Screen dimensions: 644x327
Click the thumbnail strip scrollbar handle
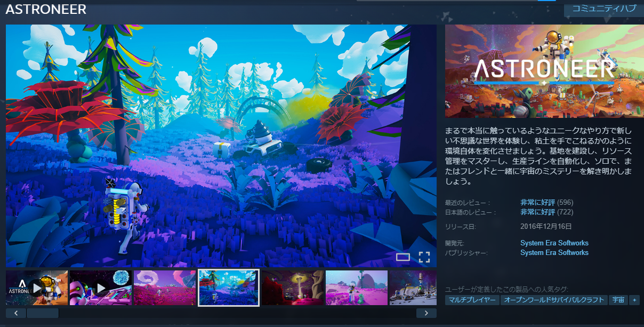pos(43,313)
